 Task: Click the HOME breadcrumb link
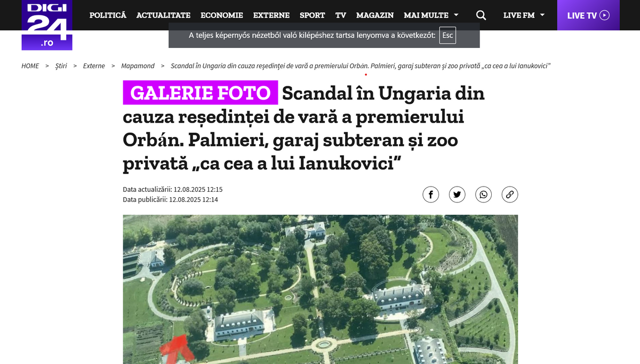(30, 66)
